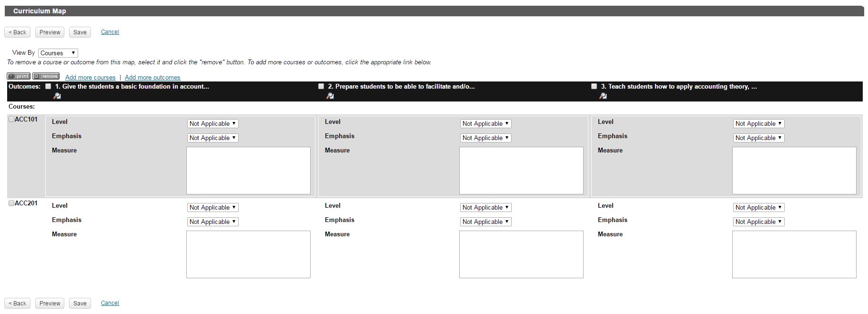This screenshot has width=868, height=314.
Task: Open ACC101 Level dropdown for outcome 3
Action: 759,123
